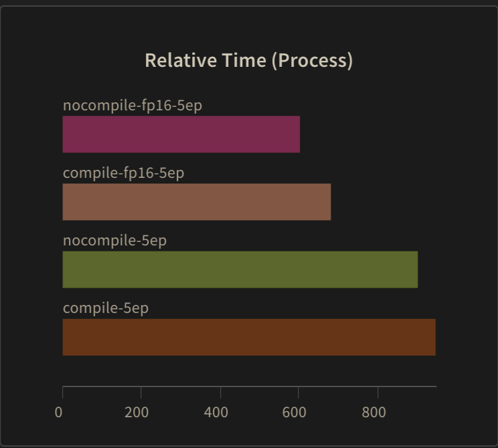Click the tick mark above the 200 label

click(x=141, y=391)
